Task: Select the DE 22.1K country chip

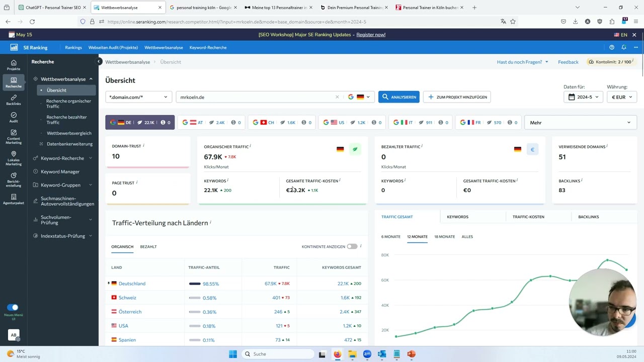Action: click(x=140, y=123)
